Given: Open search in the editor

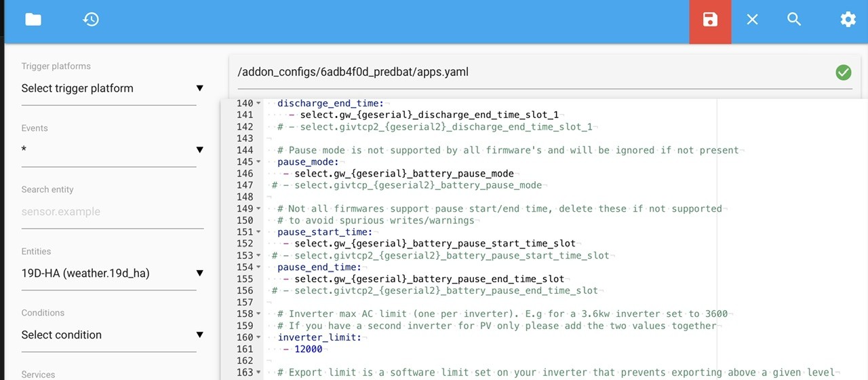Looking at the screenshot, I should (794, 19).
